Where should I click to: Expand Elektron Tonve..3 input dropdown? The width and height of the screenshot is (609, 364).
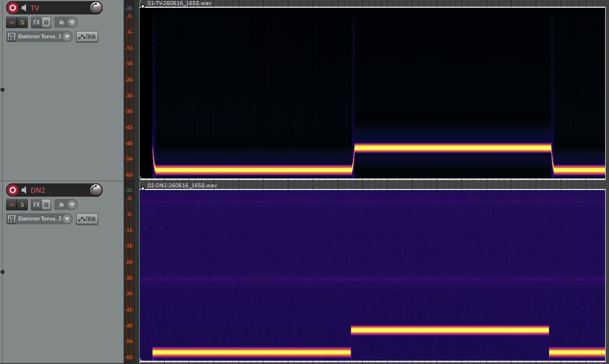point(67,219)
